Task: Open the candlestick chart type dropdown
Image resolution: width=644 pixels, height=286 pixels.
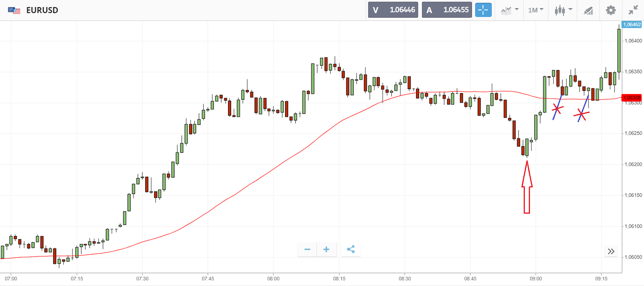Action: pos(563,10)
